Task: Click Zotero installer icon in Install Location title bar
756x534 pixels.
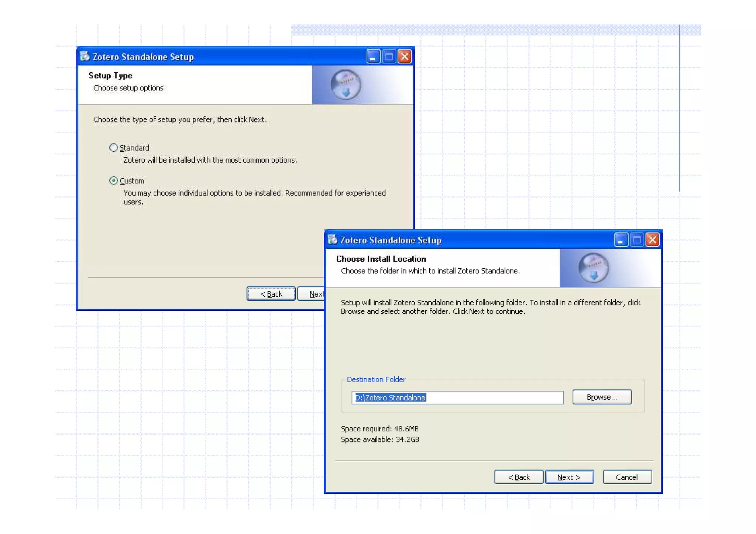Action: click(x=333, y=240)
